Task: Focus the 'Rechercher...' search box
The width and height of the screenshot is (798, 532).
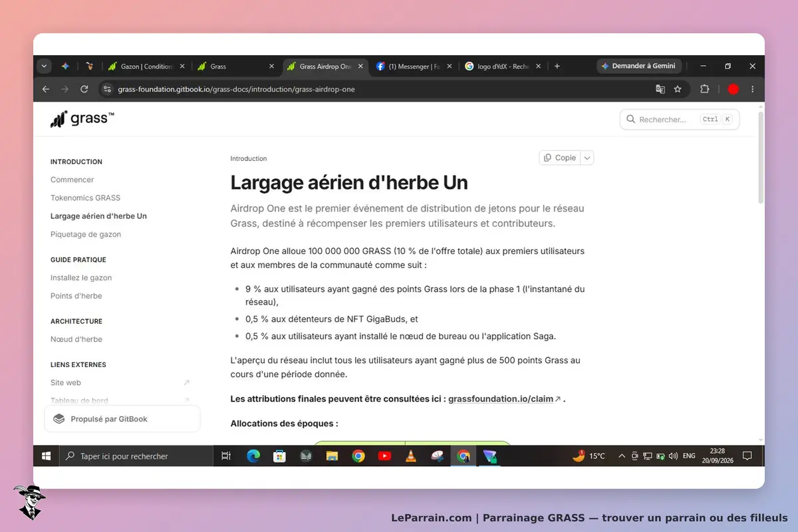Action: [680, 120]
